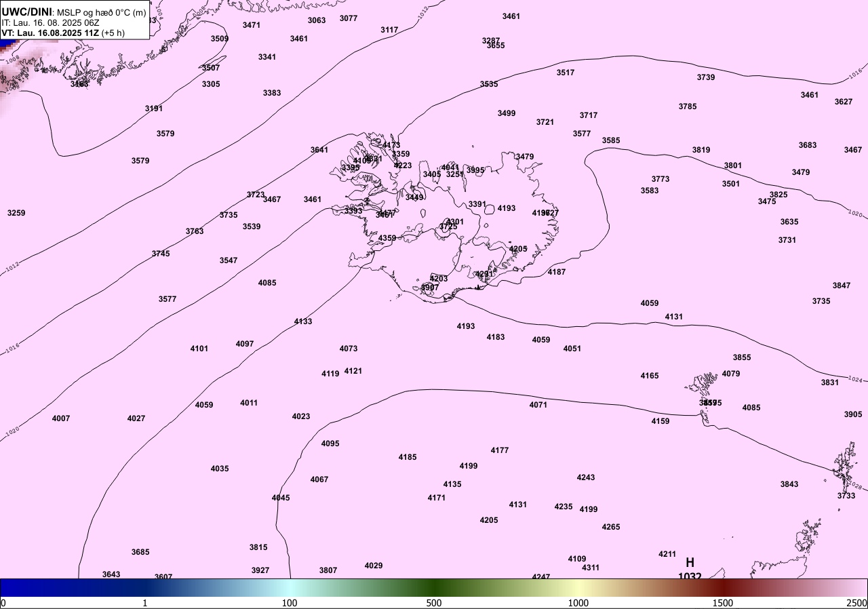Viewport: 868px width, 609px height.
Task: Click the 4165 height value
Action: pyautogui.click(x=650, y=376)
